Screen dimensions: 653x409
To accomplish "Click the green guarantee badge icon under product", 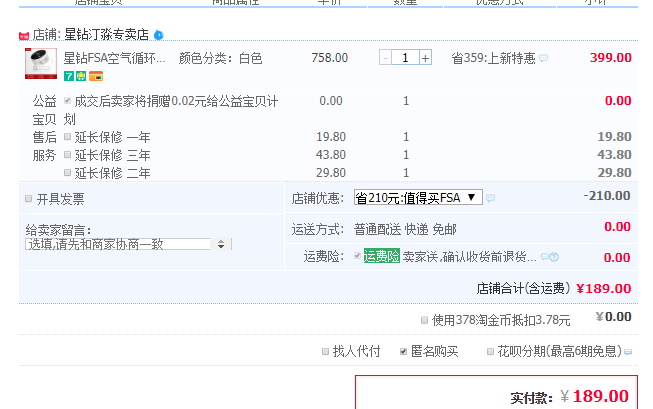I will click(x=81, y=76).
